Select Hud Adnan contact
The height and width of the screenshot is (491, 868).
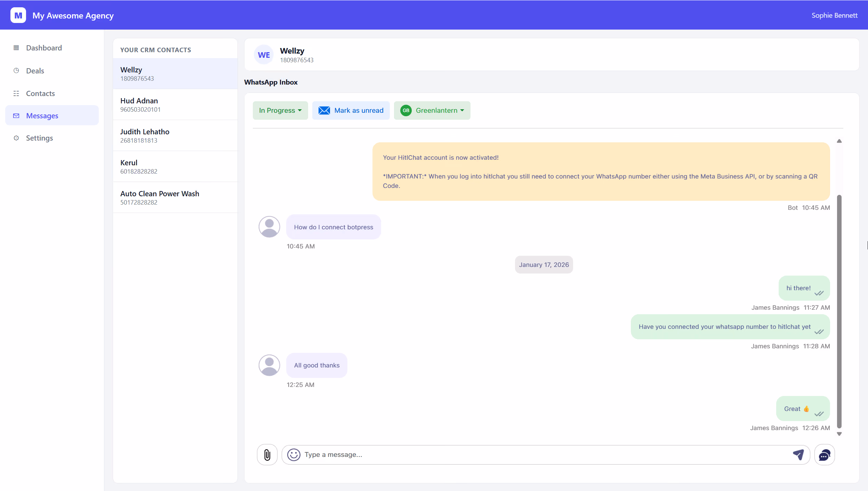pyautogui.click(x=175, y=105)
